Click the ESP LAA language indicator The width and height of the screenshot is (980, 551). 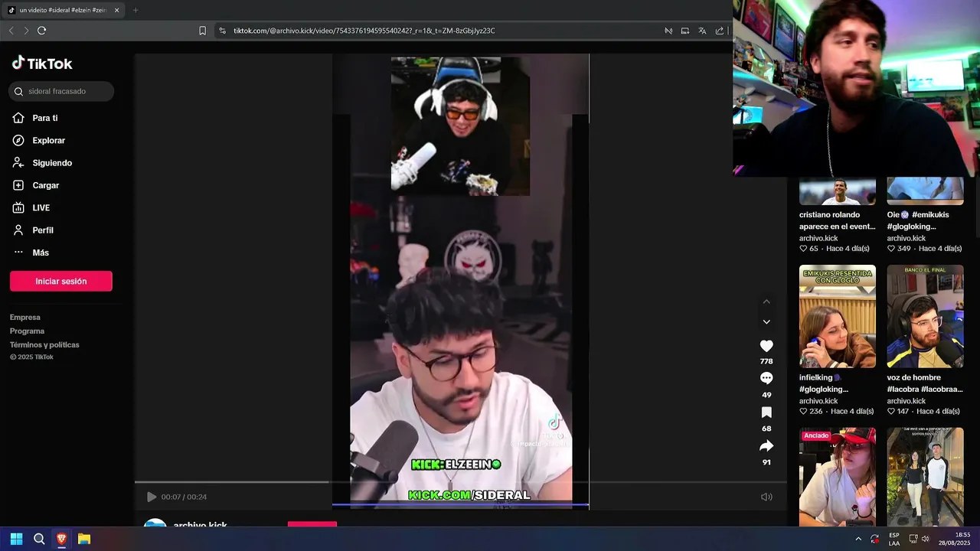(x=894, y=539)
